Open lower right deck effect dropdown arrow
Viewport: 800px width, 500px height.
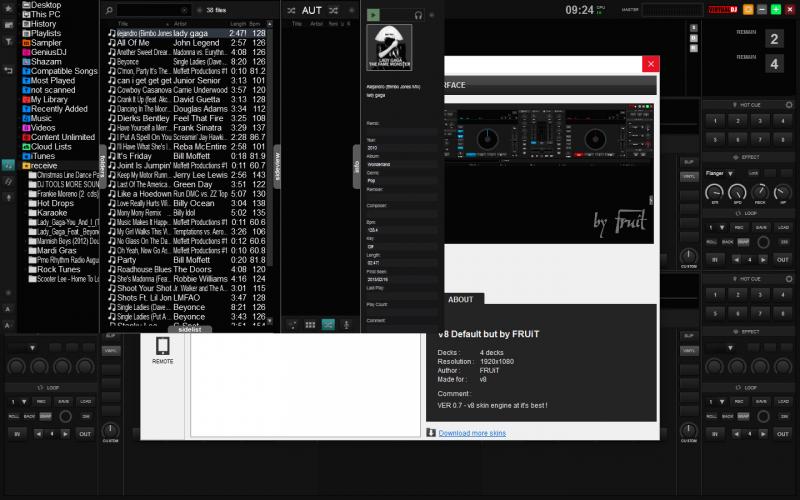point(731,348)
